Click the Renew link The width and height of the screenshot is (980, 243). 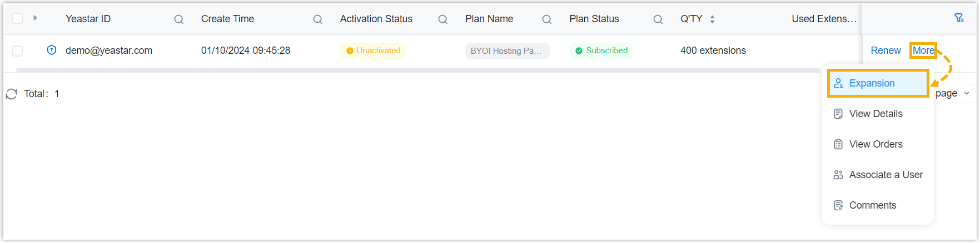pyautogui.click(x=886, y=50)
